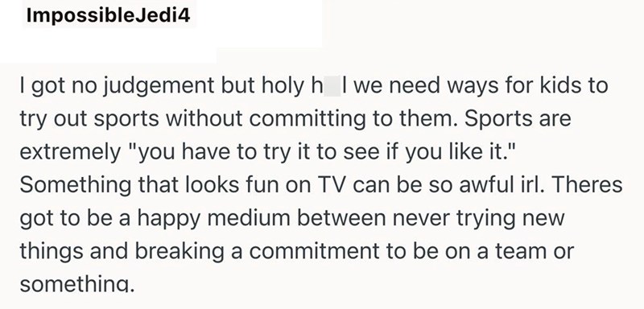Screen dimensions: 644x309
Task: Click the word "committing" in the second line
Action: point(307,120)
